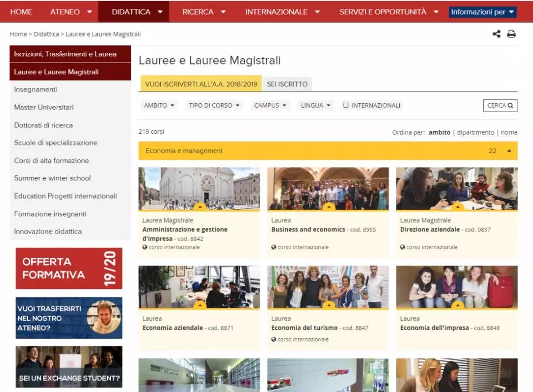Open the RICERCA menu in navigation bar
The image size is (533, 392).
click(x=203, y=12)
